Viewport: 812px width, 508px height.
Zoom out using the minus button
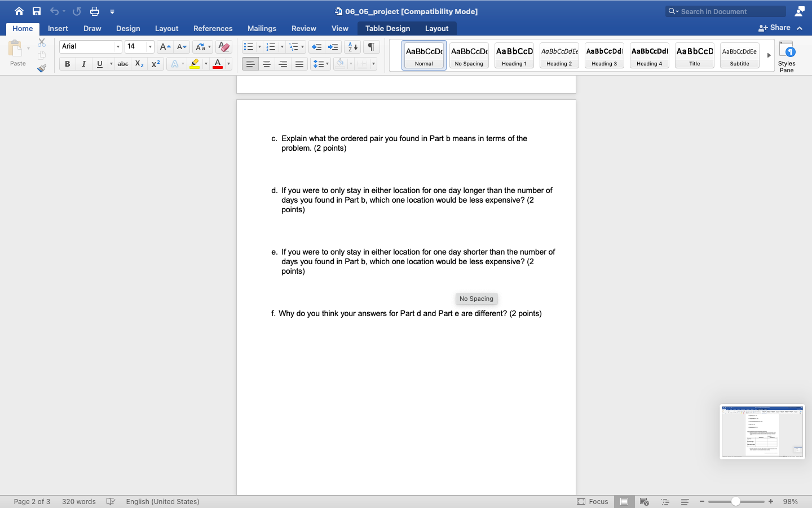tap(702, 501)
